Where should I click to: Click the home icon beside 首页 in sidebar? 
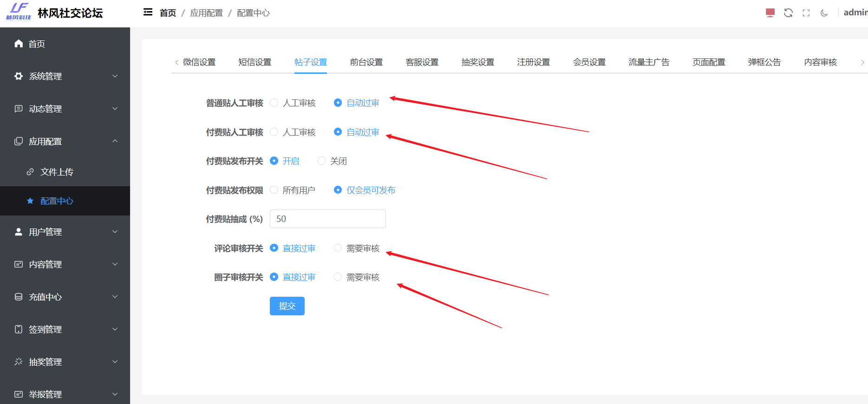pos(19,44)
